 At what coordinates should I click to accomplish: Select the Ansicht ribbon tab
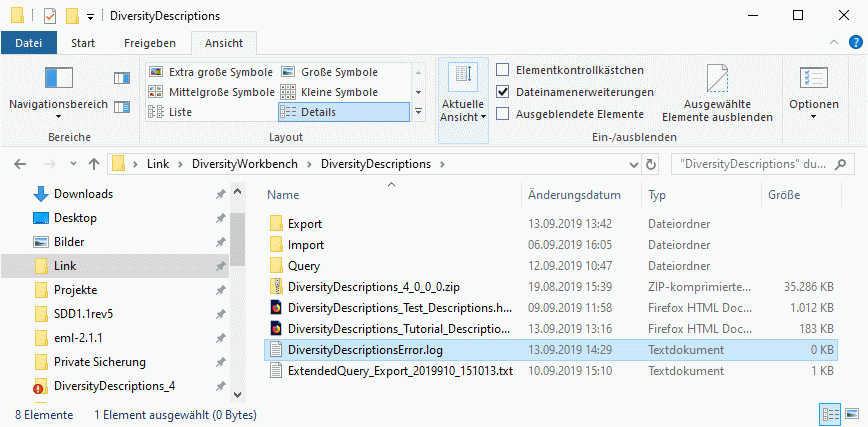click(224, 43)
